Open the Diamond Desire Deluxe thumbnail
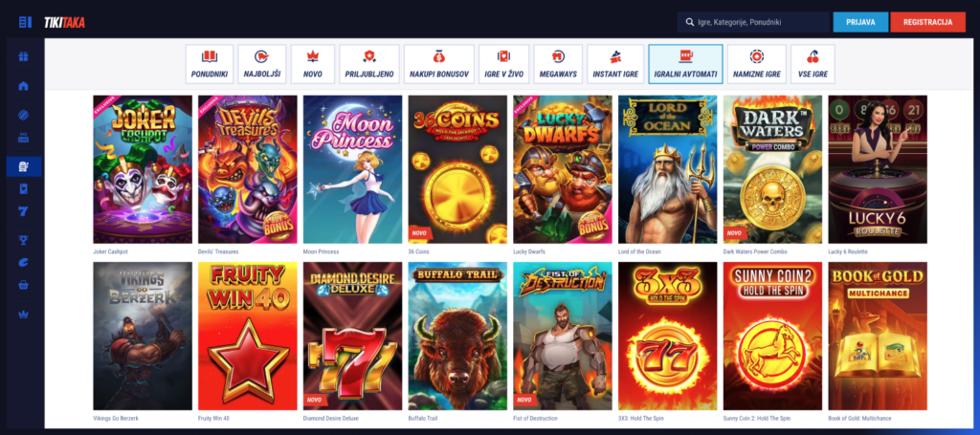Viewport: 980px width, 435px height. 352,336
